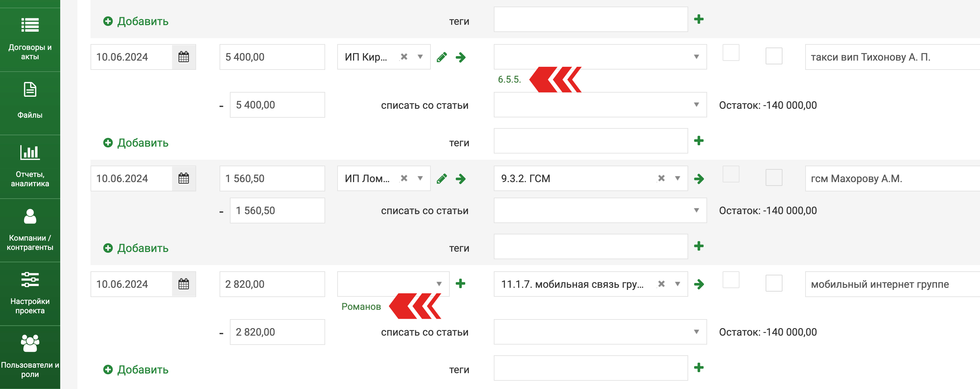Open calendar for 5 400,00 entry date
Viewport: 980px width, 389px height.
pos(184,57)
